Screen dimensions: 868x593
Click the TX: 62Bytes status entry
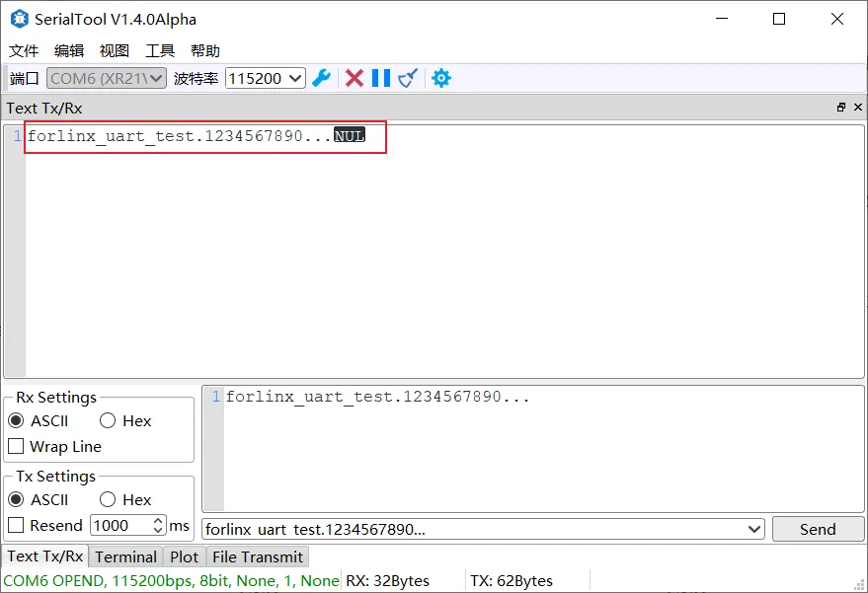(512, 581)
